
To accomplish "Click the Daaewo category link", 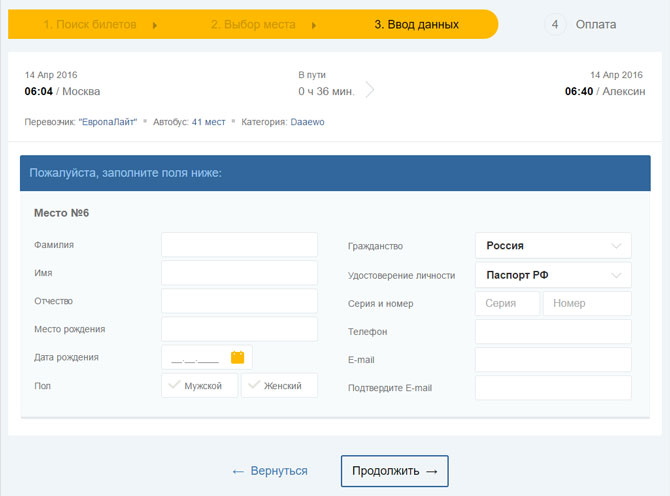I will coord(307,122).
